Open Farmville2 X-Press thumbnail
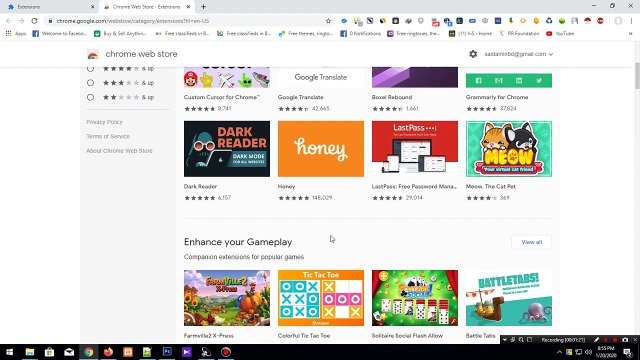Viewport: 640px width, 360px height. 227,298
